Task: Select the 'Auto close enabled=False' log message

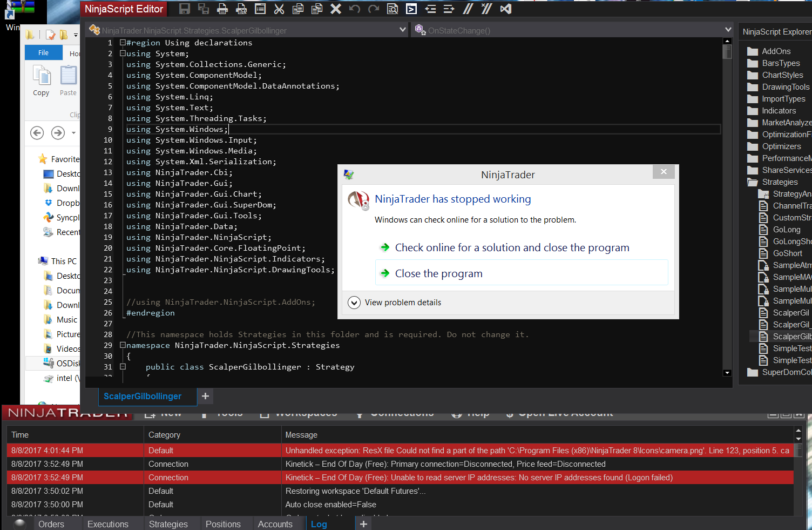Action: 331,505
